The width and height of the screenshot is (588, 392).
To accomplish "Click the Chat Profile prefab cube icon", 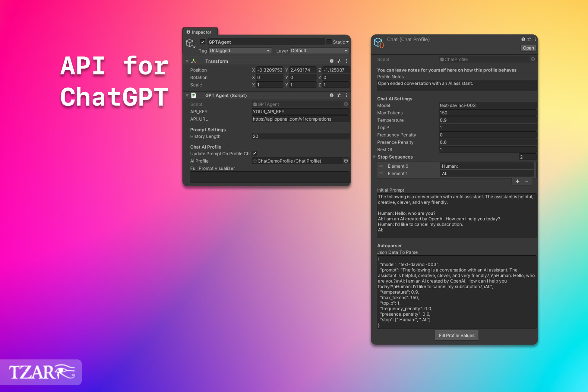I will pos(379,42).
